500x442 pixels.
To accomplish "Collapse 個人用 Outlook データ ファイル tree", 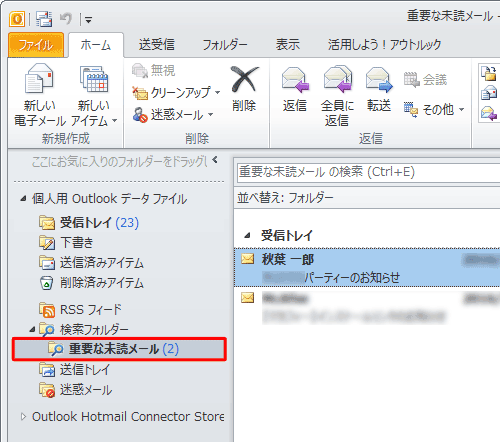I will pyautogui.click(x=23, y=199).
